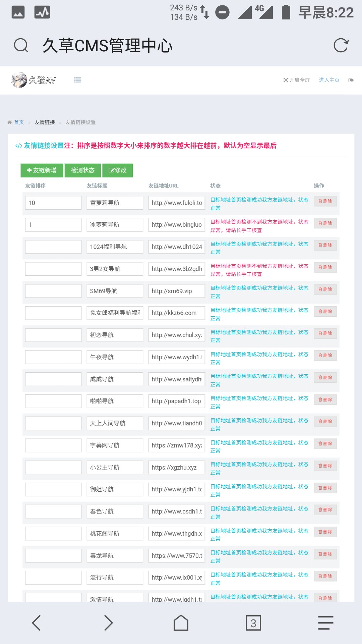Screen dimensions: 362x644
Task: Tap the browser home button
Action: tap(181, 622)
